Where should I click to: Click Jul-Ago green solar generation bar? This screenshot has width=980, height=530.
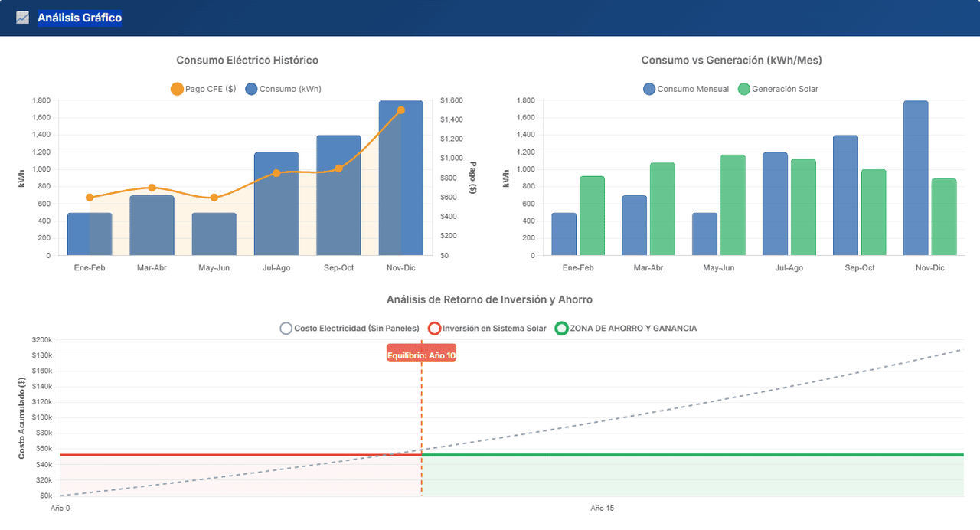point(803,208)
